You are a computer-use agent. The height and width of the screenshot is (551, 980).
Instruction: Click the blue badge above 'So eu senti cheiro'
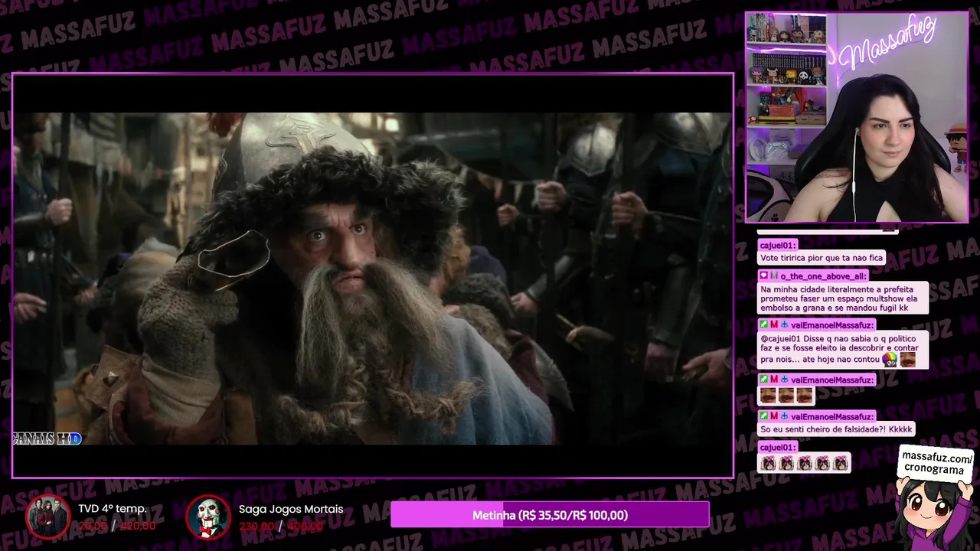point(784,416)
